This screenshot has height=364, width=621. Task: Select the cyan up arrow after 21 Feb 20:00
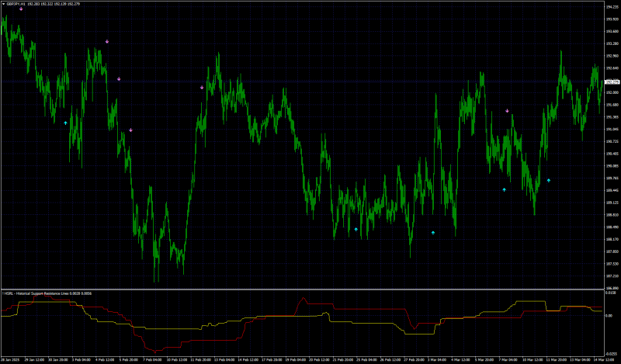[356, 229]
